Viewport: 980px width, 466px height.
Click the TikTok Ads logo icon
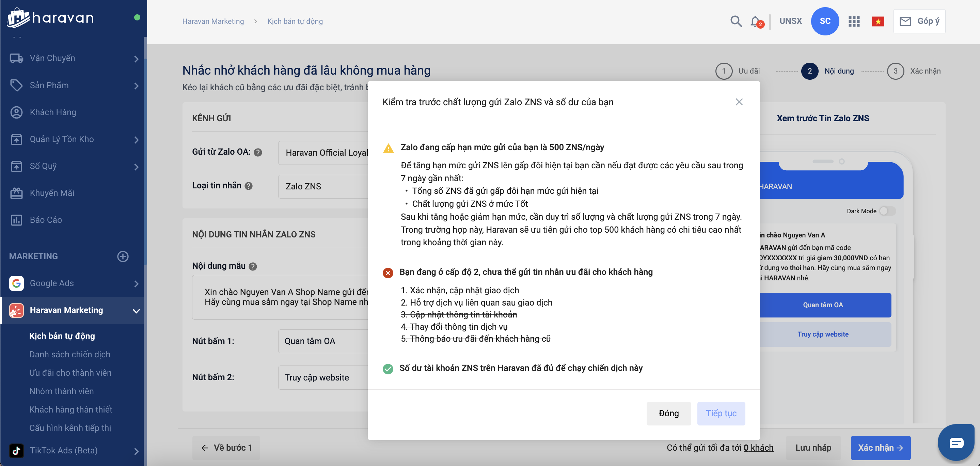(x=16, y=451)
